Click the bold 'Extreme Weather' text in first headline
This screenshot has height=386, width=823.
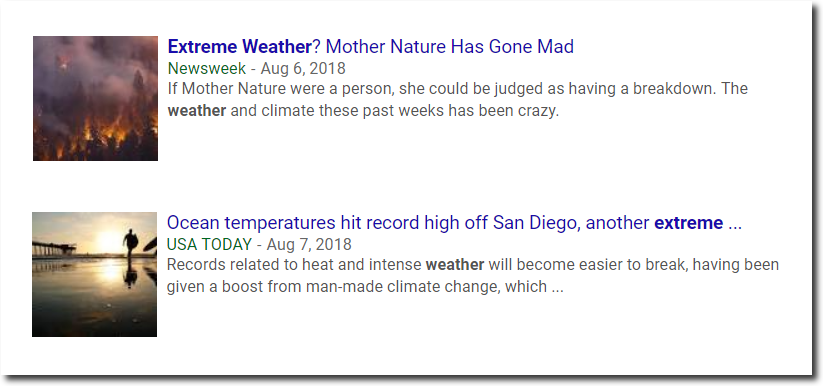coord(240,47)
